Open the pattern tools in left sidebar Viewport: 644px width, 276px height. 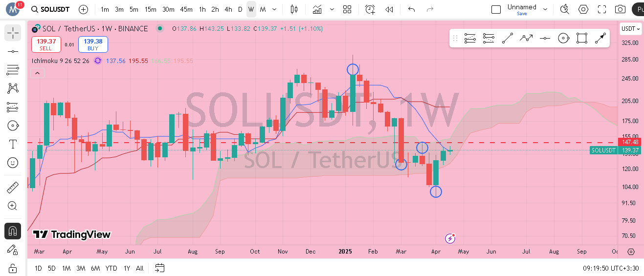pyautogui.click(x=13, y=88)
